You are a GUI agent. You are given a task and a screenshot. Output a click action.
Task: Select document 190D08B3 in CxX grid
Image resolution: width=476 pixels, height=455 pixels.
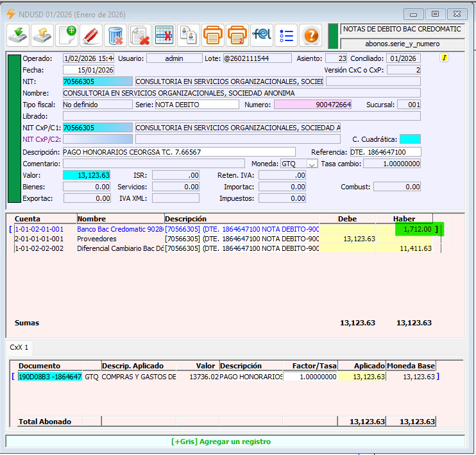[x=50, y=377]
